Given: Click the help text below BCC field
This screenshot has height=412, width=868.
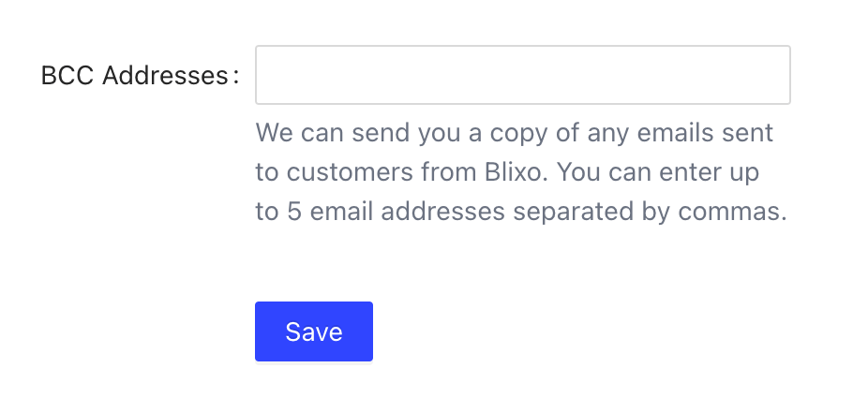Looking at the screenshot, I should pos(520,172).
